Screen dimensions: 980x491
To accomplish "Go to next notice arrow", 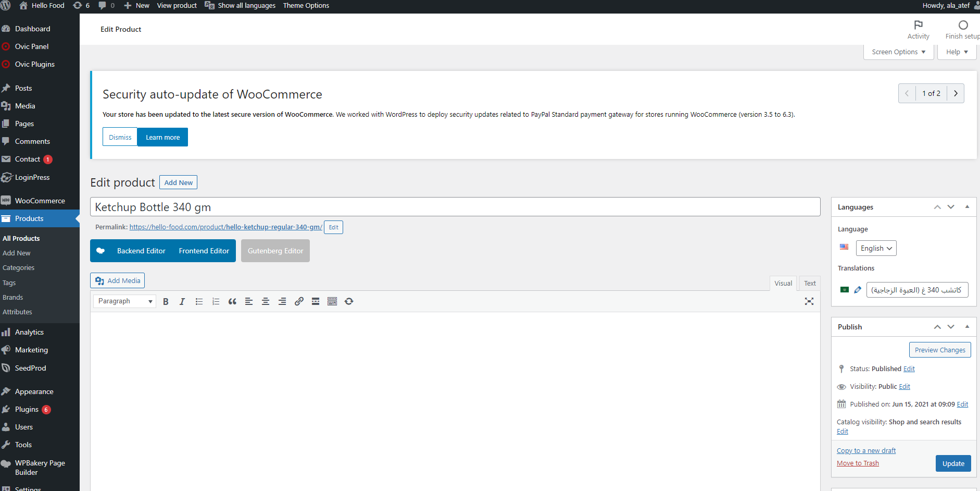I will (x=956, y=93).
